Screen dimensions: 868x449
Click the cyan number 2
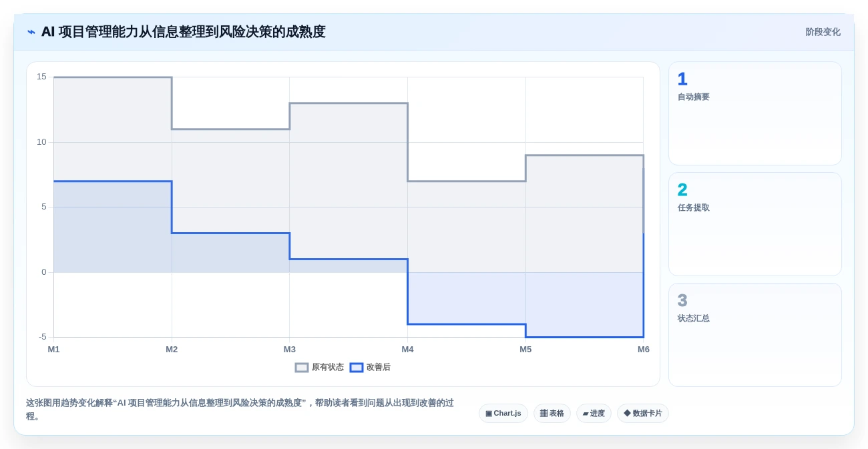682,190
